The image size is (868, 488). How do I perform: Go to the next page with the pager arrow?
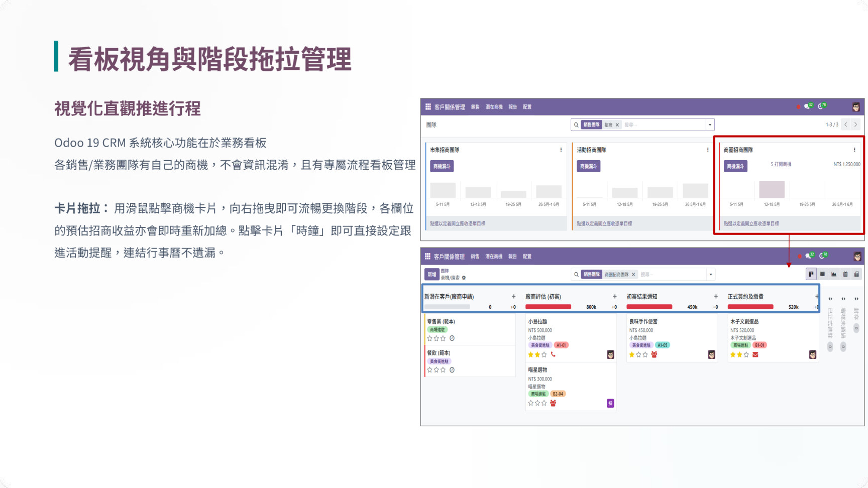pyautogui.click(x=855, y=125)
